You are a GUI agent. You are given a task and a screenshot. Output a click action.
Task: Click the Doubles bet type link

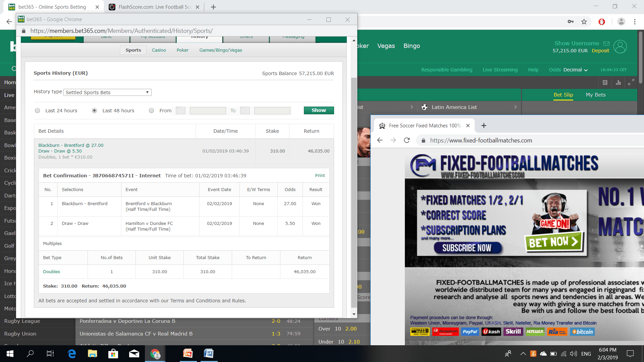(51, 272)
